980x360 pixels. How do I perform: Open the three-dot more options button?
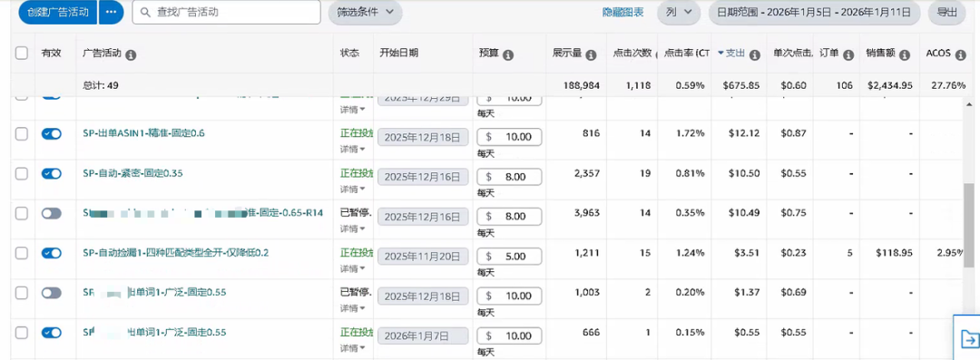112,12
